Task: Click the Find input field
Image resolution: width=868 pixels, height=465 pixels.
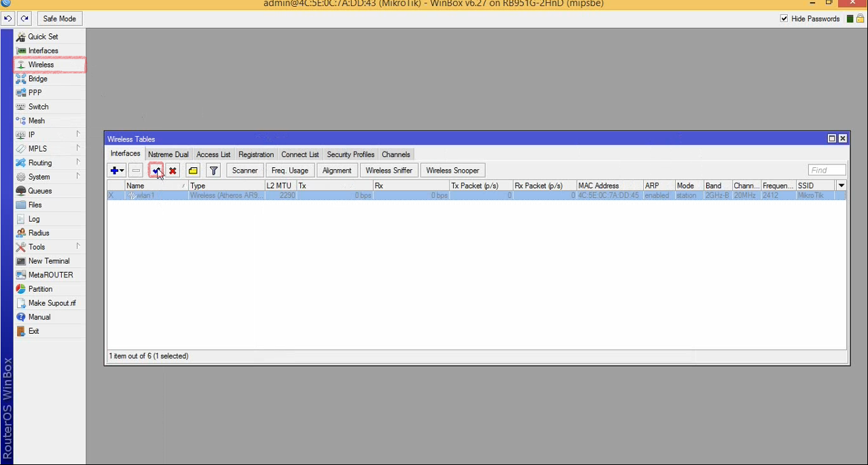Action: [827, 170]
